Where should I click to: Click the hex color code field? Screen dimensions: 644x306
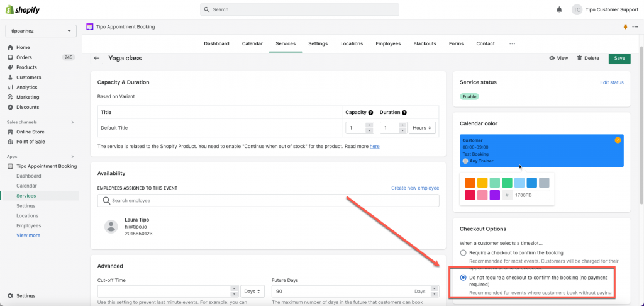[x=531, y=195]
